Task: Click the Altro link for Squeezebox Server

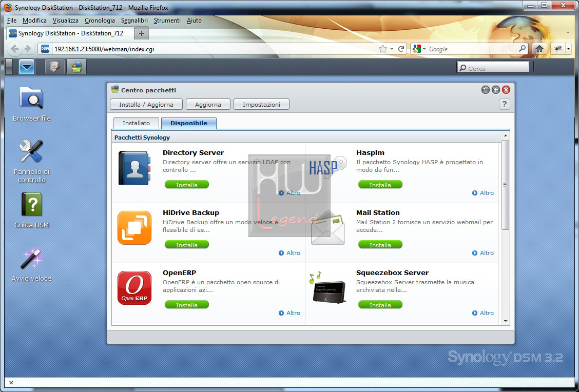Action: pyautogui.click(x=483, y=313)
